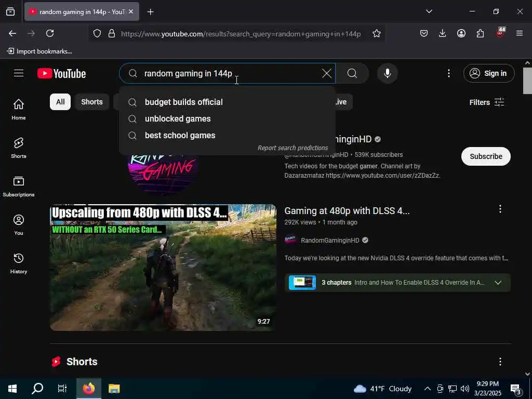Image resolution: width=532 pixels, height=399 pixels.
Task: Open the Filters panel
Action: click(x=486, y=102)
